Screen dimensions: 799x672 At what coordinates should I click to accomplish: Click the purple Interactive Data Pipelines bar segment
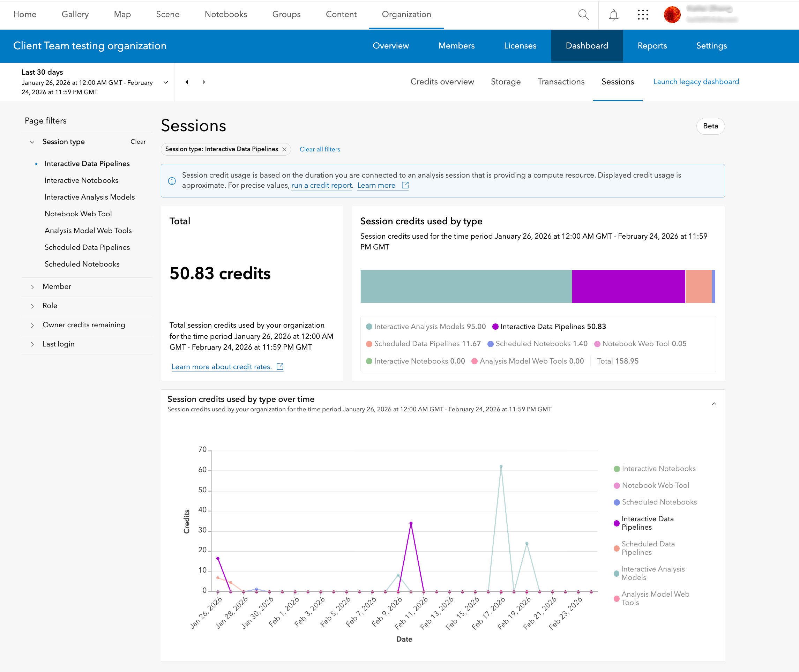[628, 286]
